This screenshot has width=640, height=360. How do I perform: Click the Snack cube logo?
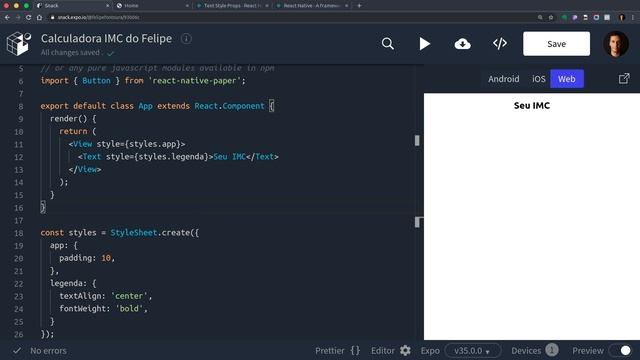[x=18, y=44]
